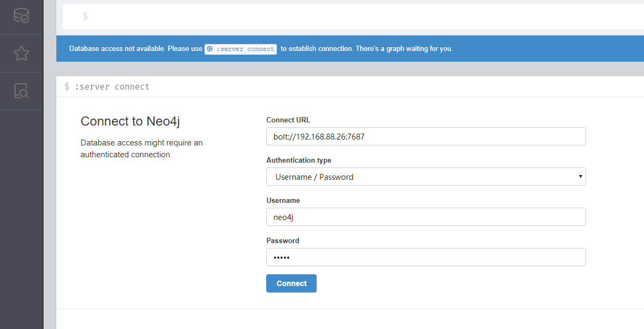Click the top command line editor
The image size is (644, 329).
tap(349, 16)
